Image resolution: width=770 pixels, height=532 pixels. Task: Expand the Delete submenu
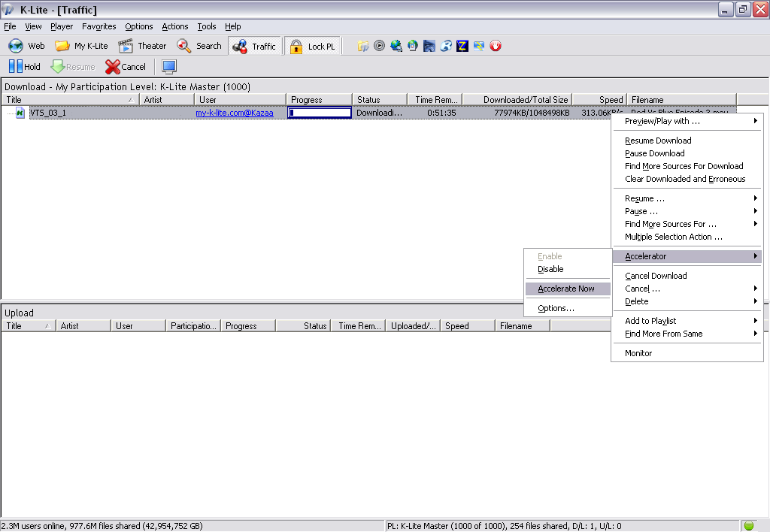tap(687, 301)
